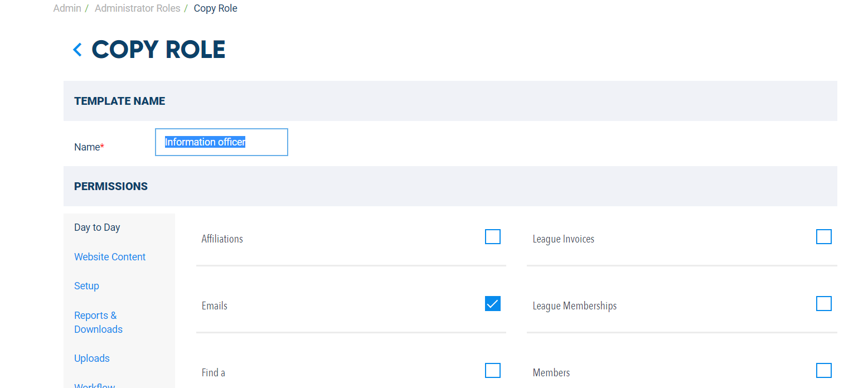Click the back arrow beside Copy Role

[77, 50]
